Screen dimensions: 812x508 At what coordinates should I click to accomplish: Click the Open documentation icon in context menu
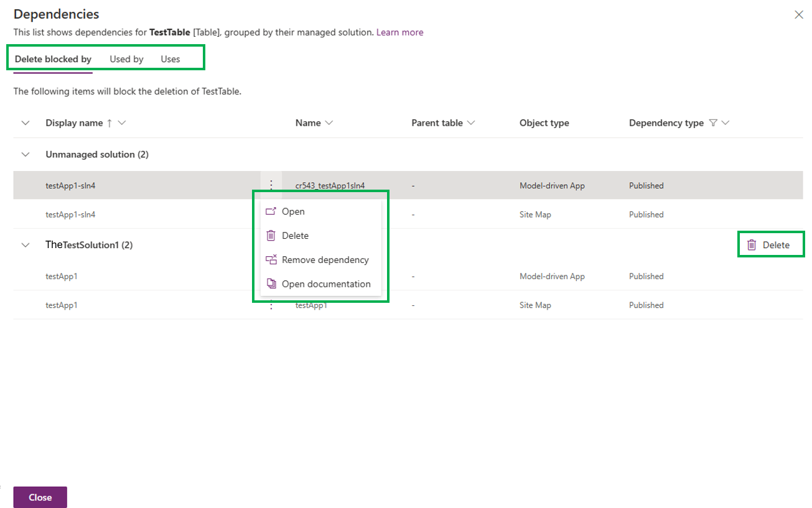point(271,284)
